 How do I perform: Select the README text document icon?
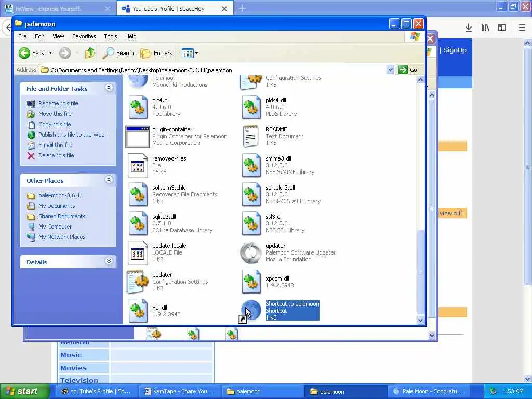(x=250, y=137)
